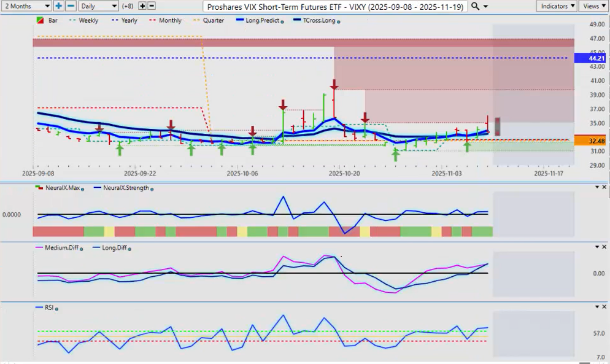Click the magnifying glass search icon
The image size is (610, 364).
(476, 6)
